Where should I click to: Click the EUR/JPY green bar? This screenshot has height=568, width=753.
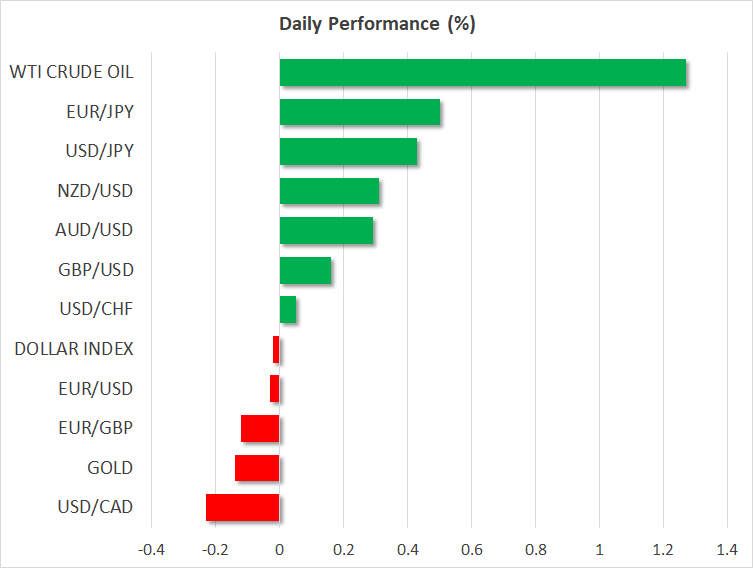(x=359, y=112)
